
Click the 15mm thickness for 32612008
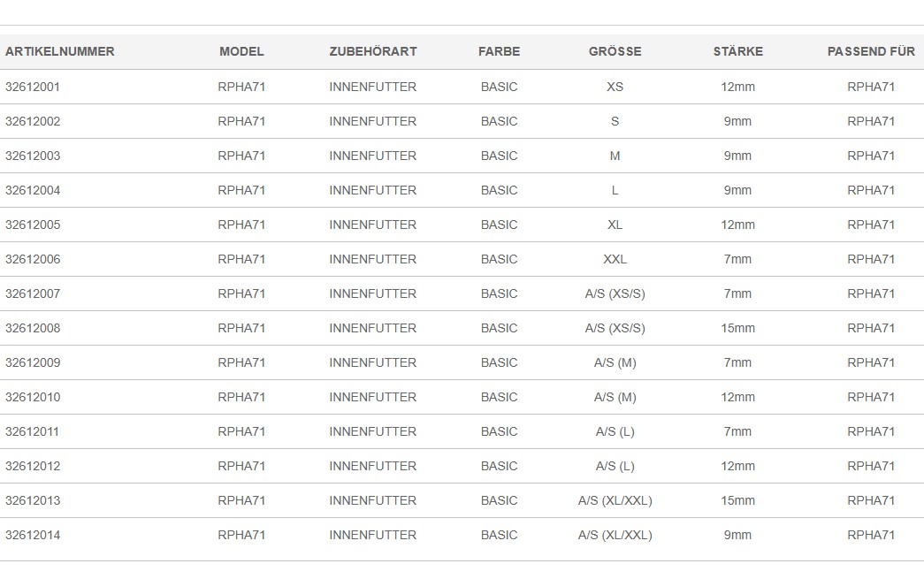[x=737, y=328]
